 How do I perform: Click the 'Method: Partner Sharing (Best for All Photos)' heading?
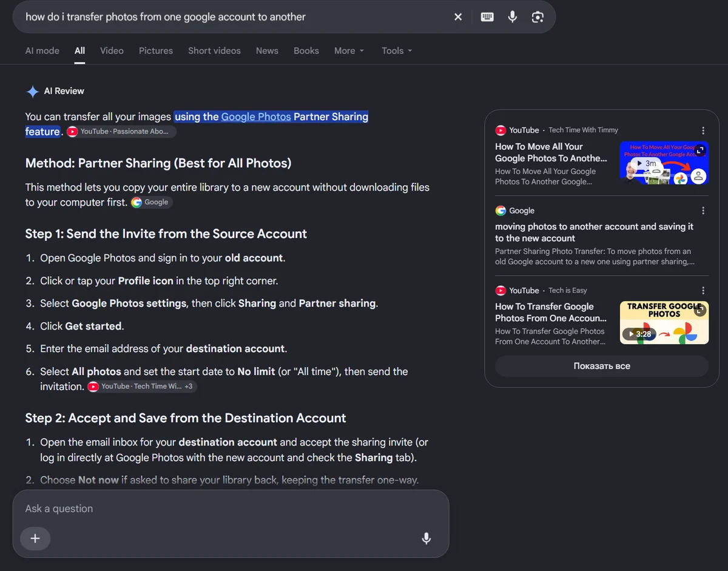pyautogui.click(x=158, y=163)
